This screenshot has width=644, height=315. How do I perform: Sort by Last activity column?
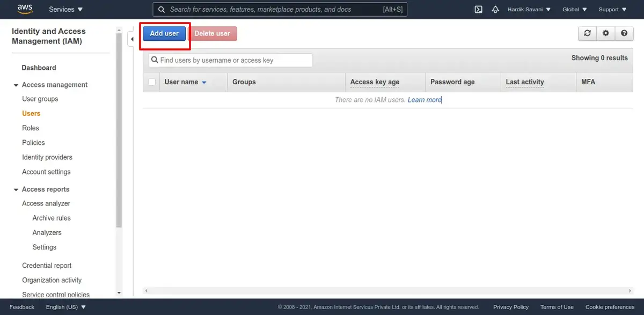pos(525,82)
